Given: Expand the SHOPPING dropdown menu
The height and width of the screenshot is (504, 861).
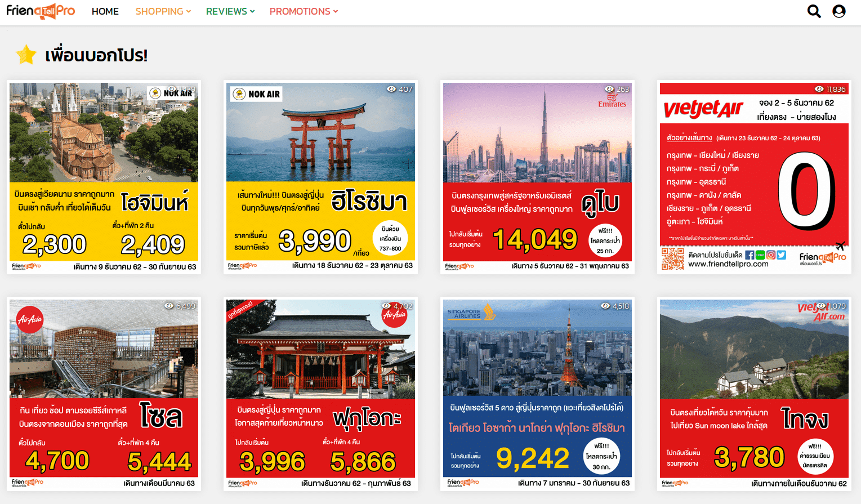Looking at the screenshot, I should click(x=163, y=11).
